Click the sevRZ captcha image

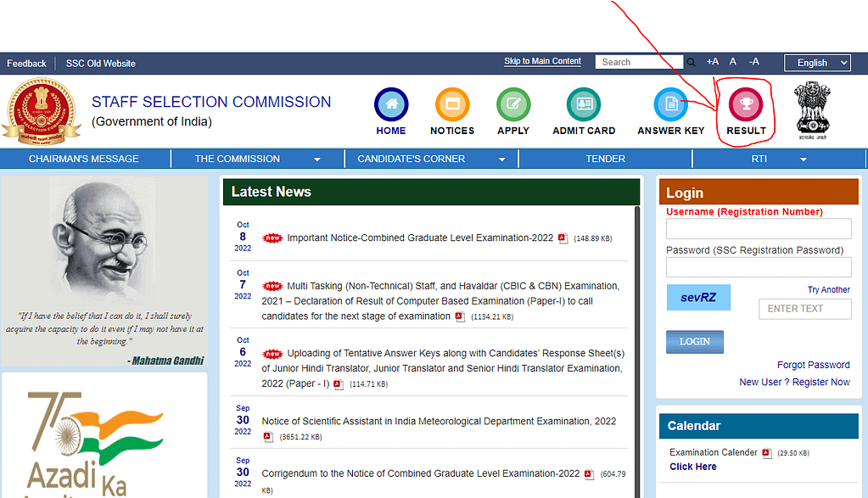698,297
